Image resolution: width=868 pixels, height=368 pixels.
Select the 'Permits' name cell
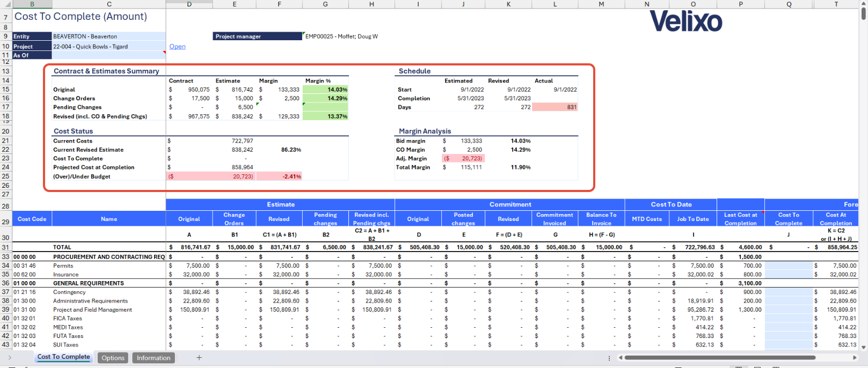click(x=109, y=266)
